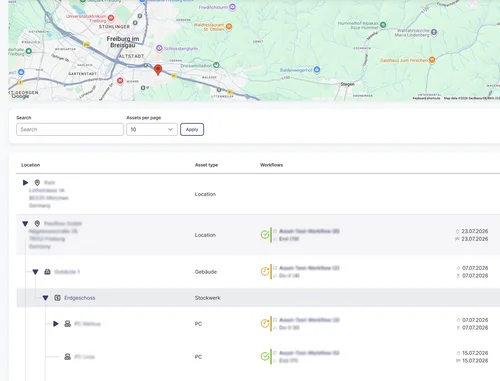This screenshot has height=381, width=500.
Task: Click Stegen label on the map
Action: 347,84
